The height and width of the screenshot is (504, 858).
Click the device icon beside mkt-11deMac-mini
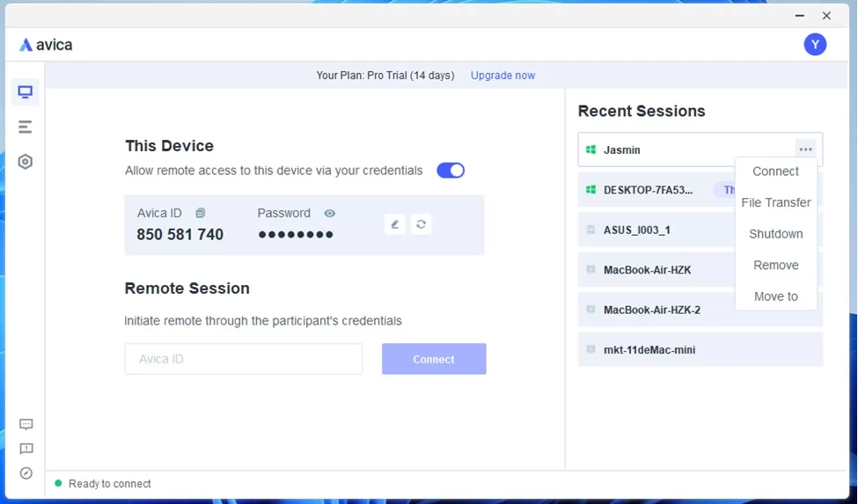click(x=590, y=349)
